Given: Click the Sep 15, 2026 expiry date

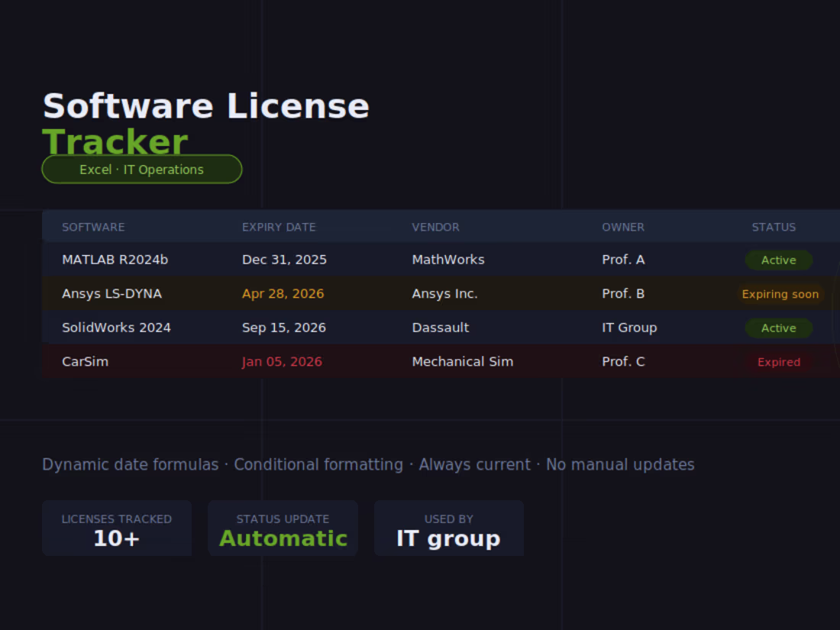Looking at the screenshot, I should pyautogui.click(x=284, y=328).
